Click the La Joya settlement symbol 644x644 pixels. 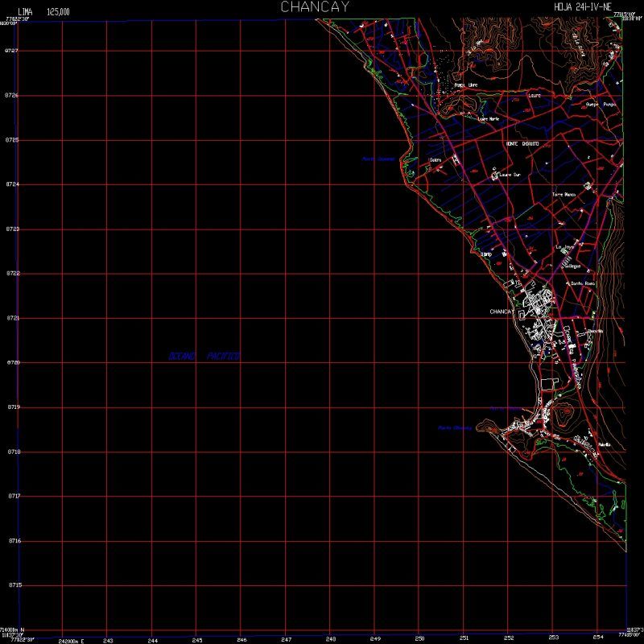566,247
